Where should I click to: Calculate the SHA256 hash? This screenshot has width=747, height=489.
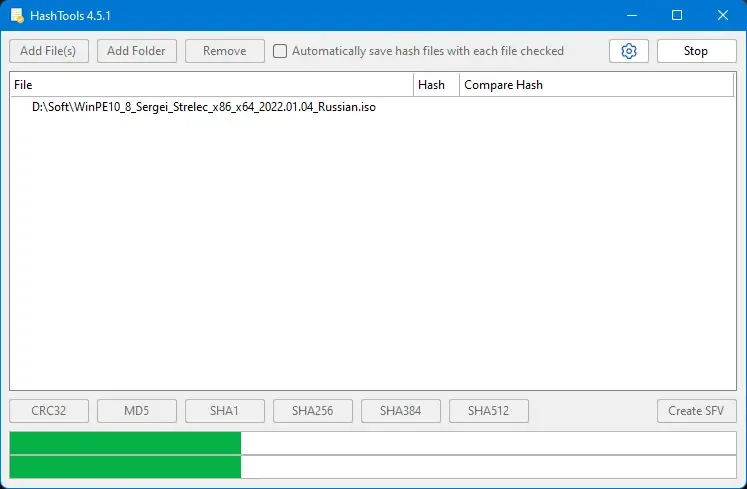[x=313, y=411]
